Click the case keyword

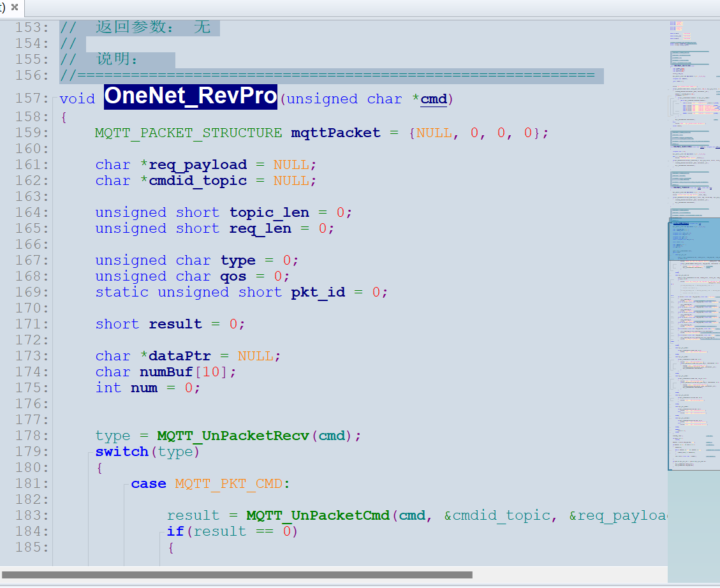[x=149, y=484]
